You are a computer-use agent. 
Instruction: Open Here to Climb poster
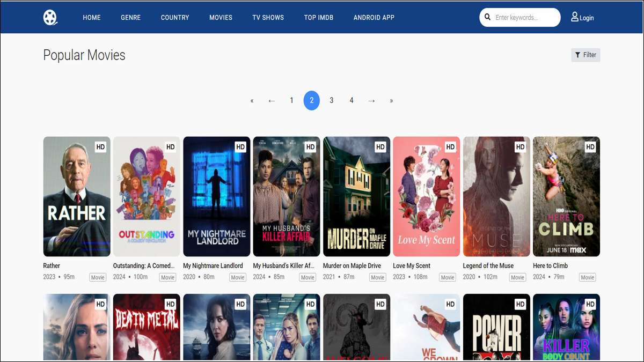tap(567, 196)
